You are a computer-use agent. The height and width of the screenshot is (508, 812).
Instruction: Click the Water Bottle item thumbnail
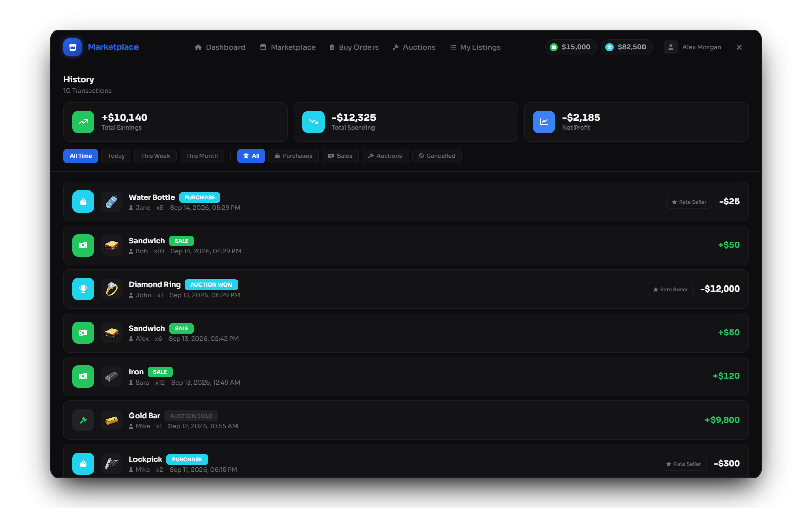pos(112,202)
